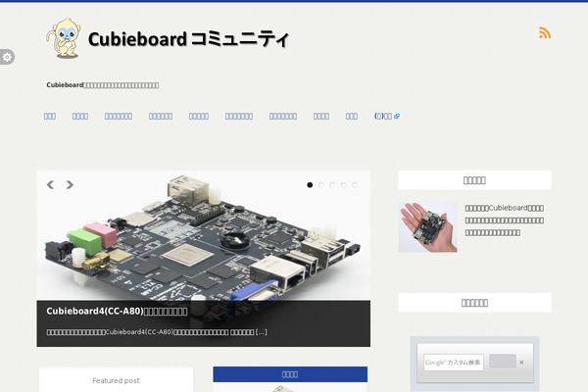Viewport: 588px width, 392px height.
Task: Clear the Google custom search with X
Action: tap(521, 363)
